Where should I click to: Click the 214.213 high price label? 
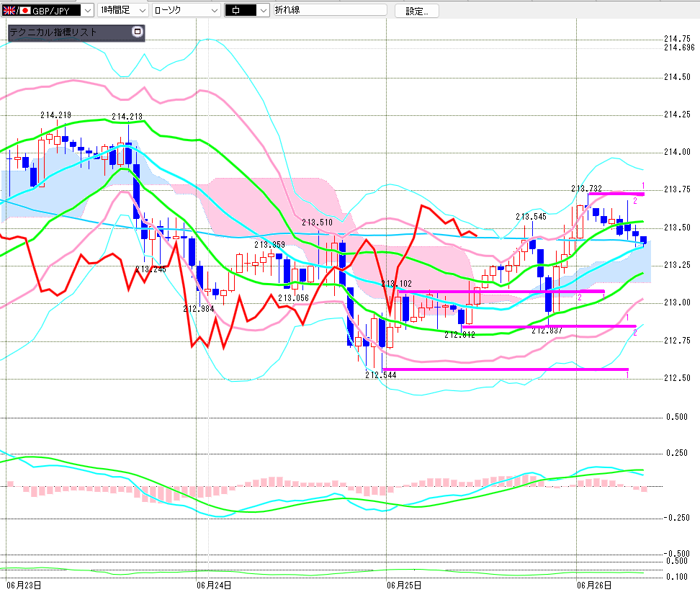click(x=127, y=117)
